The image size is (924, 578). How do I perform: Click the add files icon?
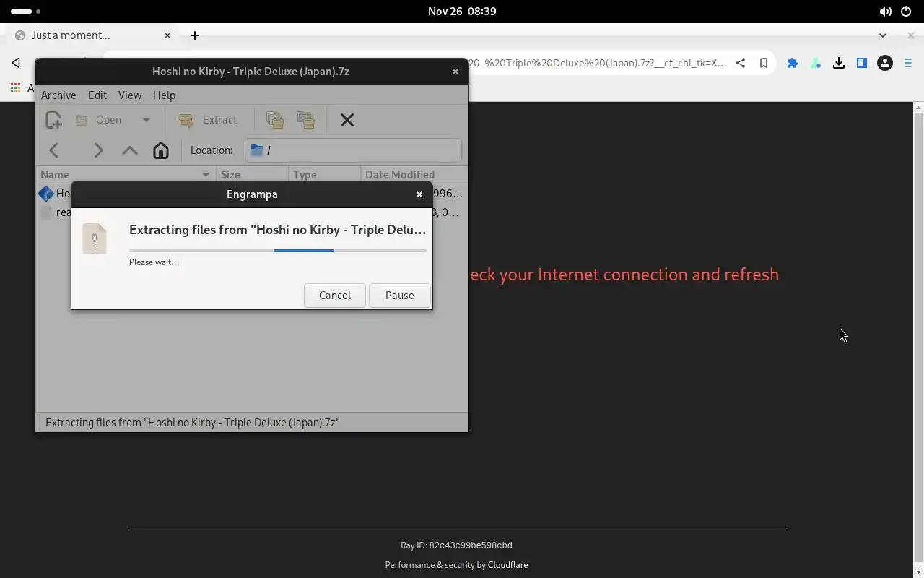tap(274, 120)
